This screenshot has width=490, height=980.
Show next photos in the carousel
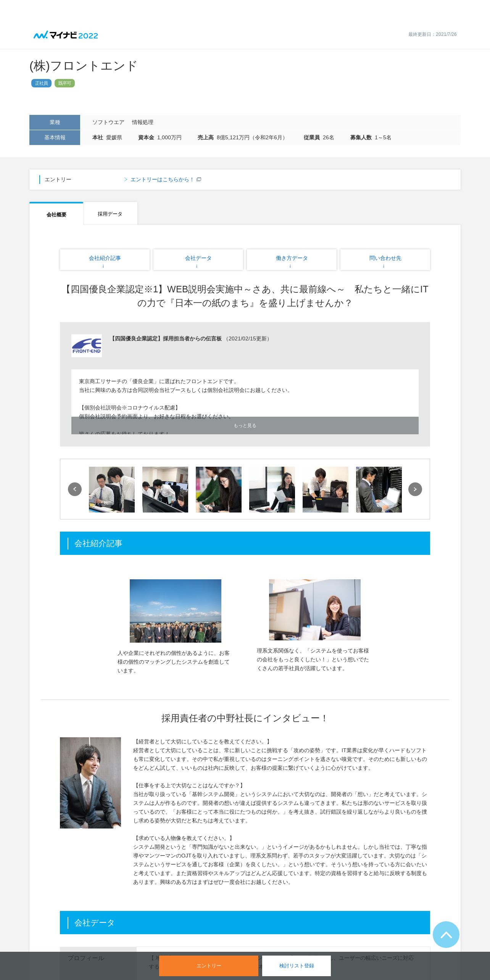point(415,489)
